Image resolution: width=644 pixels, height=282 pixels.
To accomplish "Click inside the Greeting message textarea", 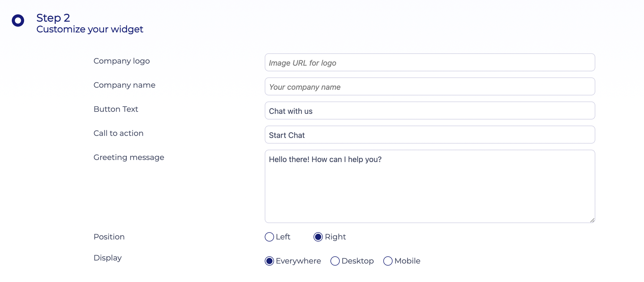I will coord(430,186).
